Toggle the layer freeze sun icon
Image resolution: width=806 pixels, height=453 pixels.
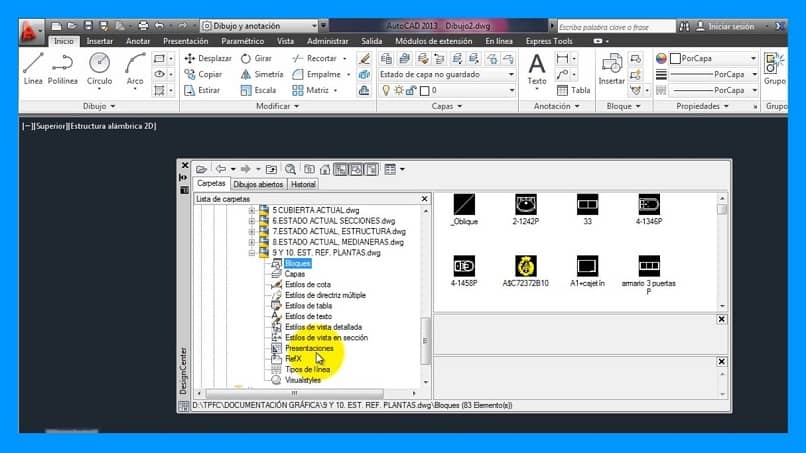pyautogui.click(x=399, y=90)
